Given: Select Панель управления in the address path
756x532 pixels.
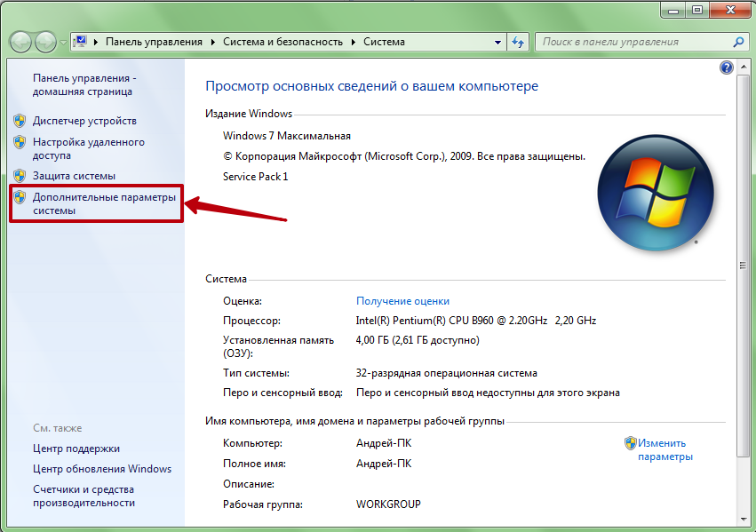Looking at the screenshot, I should (154, 42).
